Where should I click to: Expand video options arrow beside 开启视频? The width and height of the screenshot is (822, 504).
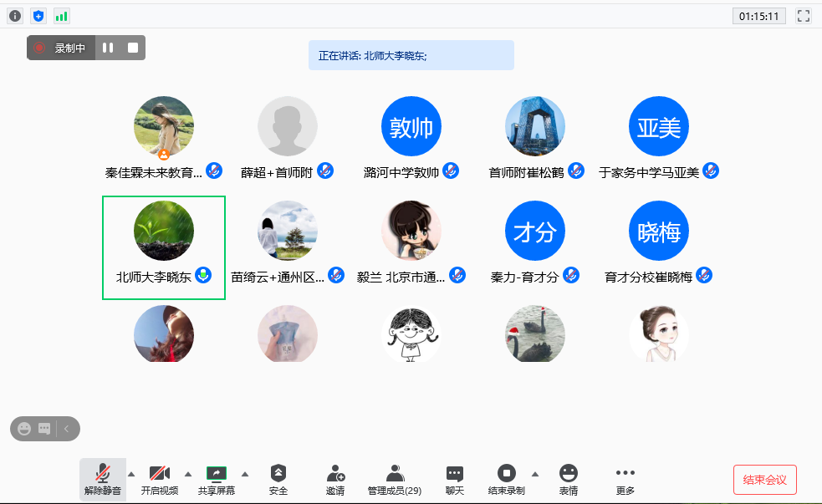tap(188, 473)
